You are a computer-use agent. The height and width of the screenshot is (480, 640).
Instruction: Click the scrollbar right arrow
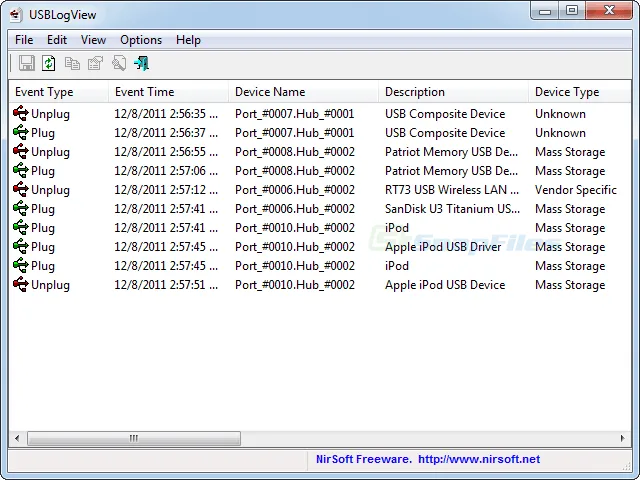click(622, 438)
